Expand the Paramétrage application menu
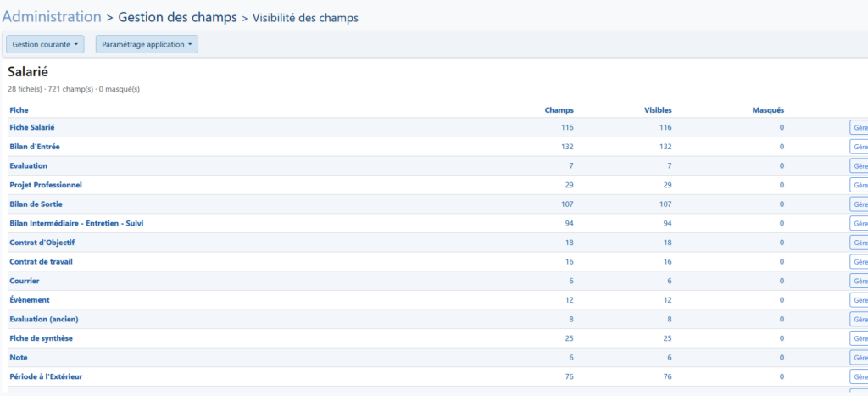 [147, 44]
